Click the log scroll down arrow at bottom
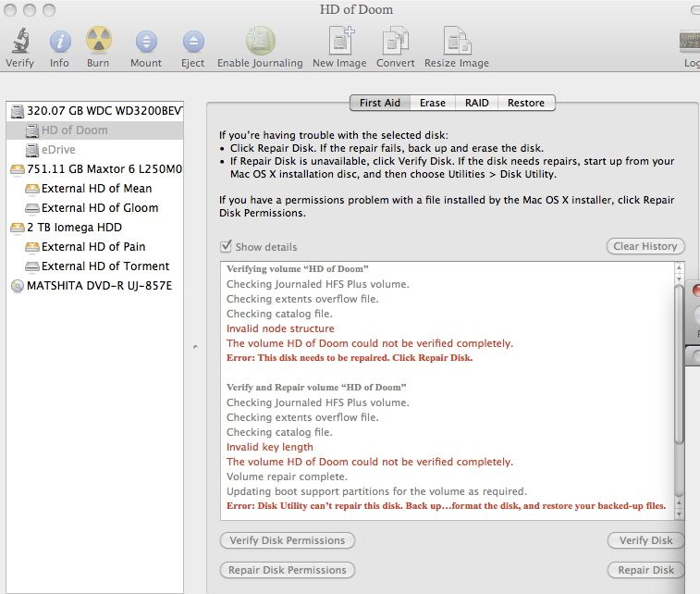The image size is (700, 594). pyautogui.click(x=679, y=514)
